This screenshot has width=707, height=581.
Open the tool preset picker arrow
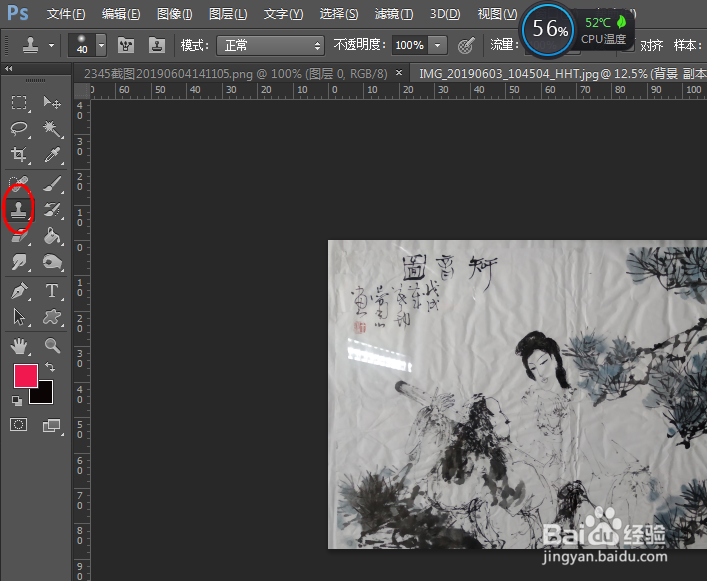click(x=51, y=46)
